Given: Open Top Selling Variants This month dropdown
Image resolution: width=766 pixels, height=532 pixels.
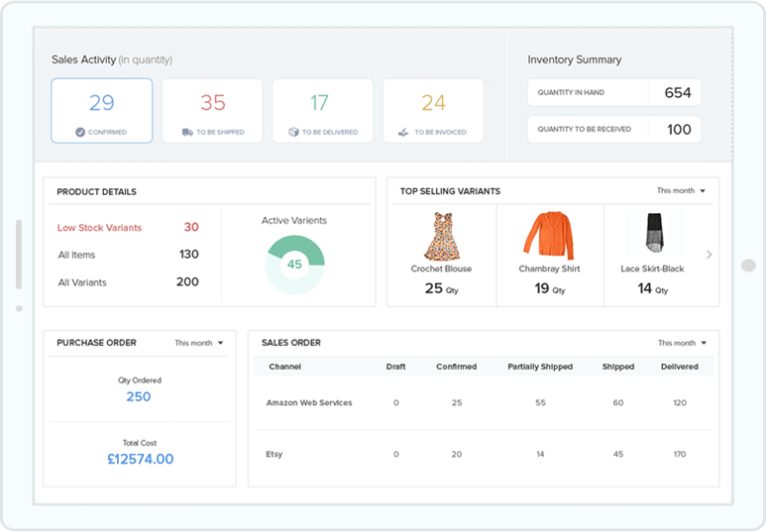Looking at the screenshot, I should click(681, 190).
